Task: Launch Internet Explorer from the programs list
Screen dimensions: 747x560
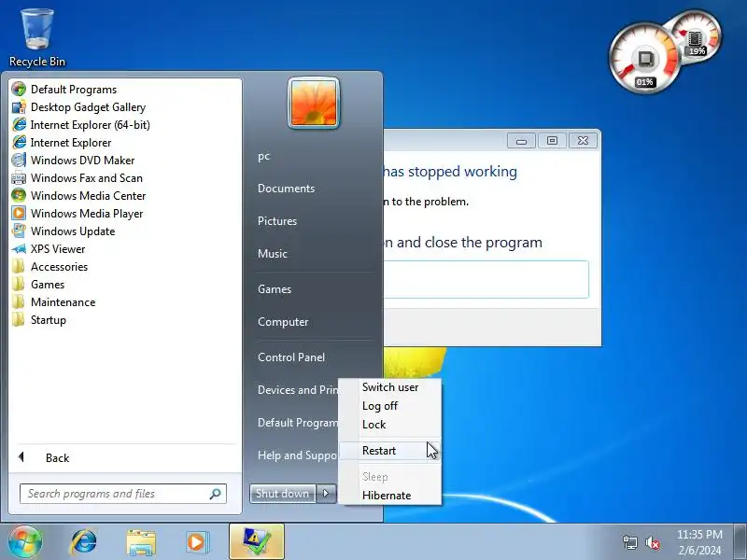Action: pyautogui.click(x=71, y=143)
